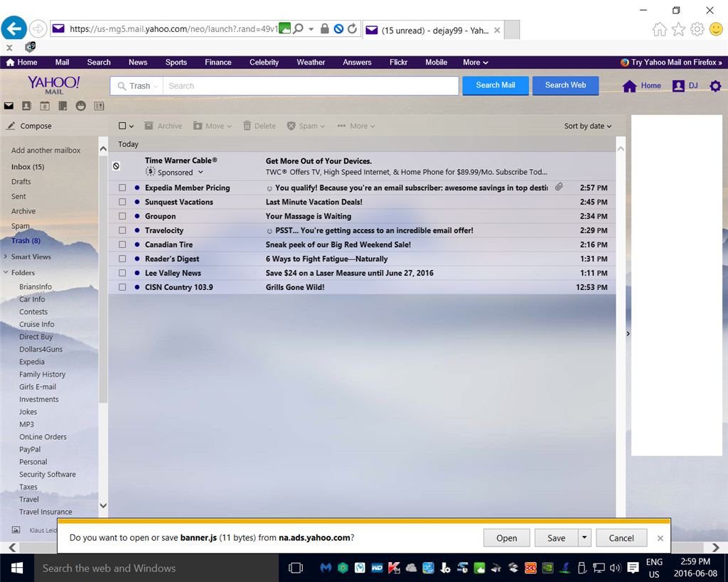Image resolution: width=728 pixels, height=582 pixels.
Task: Tick checkbox for Sunquest Vacations email
Action: coord(122,202)
